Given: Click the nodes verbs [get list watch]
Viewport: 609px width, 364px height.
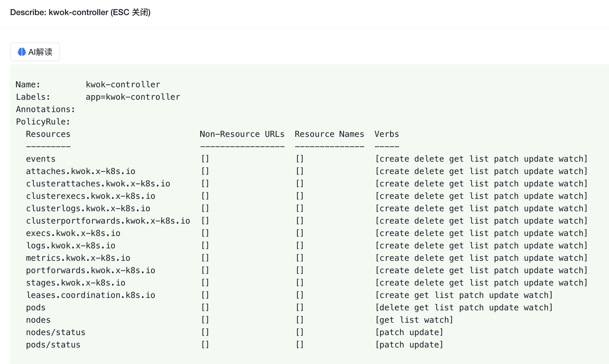Looking at the screenshot, I should [x=414, y=320].
